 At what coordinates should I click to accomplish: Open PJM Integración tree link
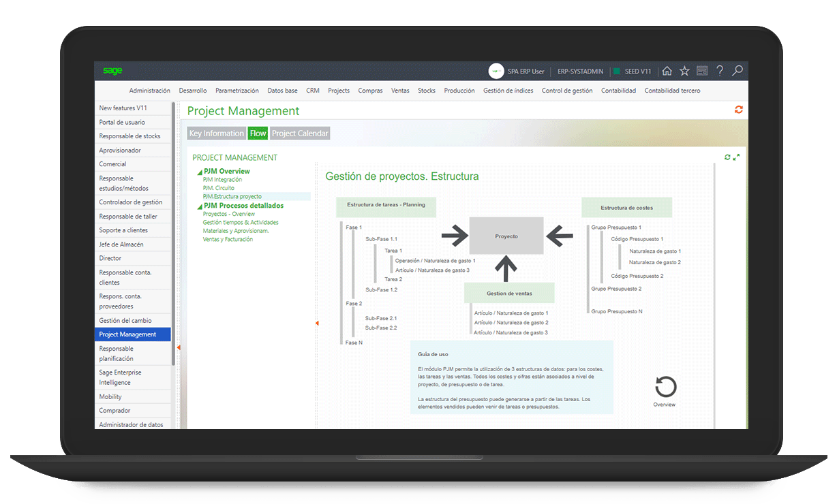point(222,180)
